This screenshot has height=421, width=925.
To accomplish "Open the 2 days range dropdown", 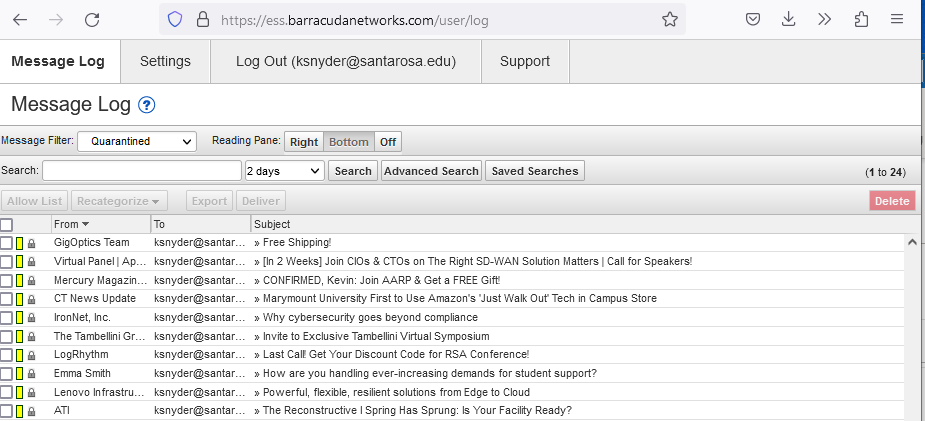I will 284,171.
